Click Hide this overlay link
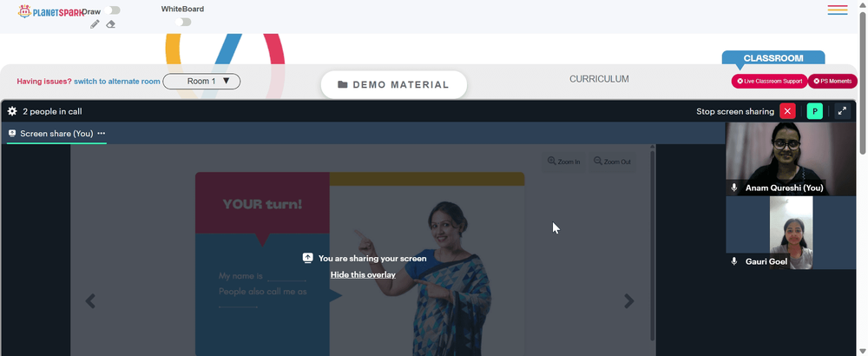The height and width of the screenshot is (356, 868). tap(363, 274)
